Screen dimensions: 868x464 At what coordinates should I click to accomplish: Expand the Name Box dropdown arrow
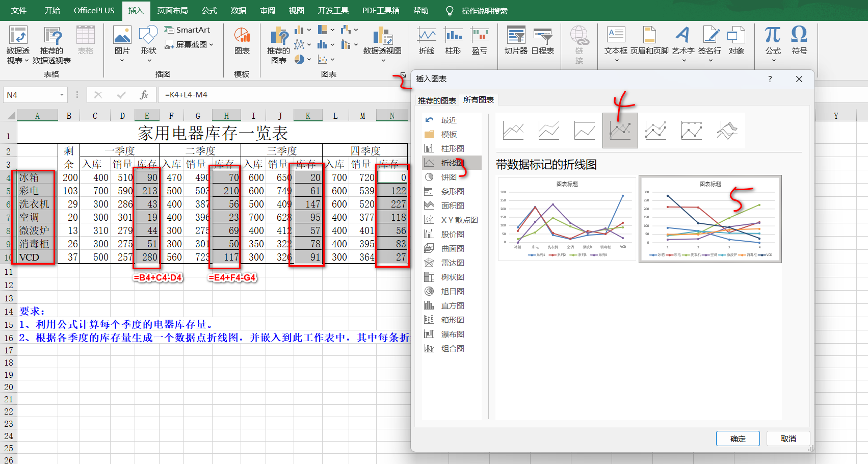coord(62,95)
